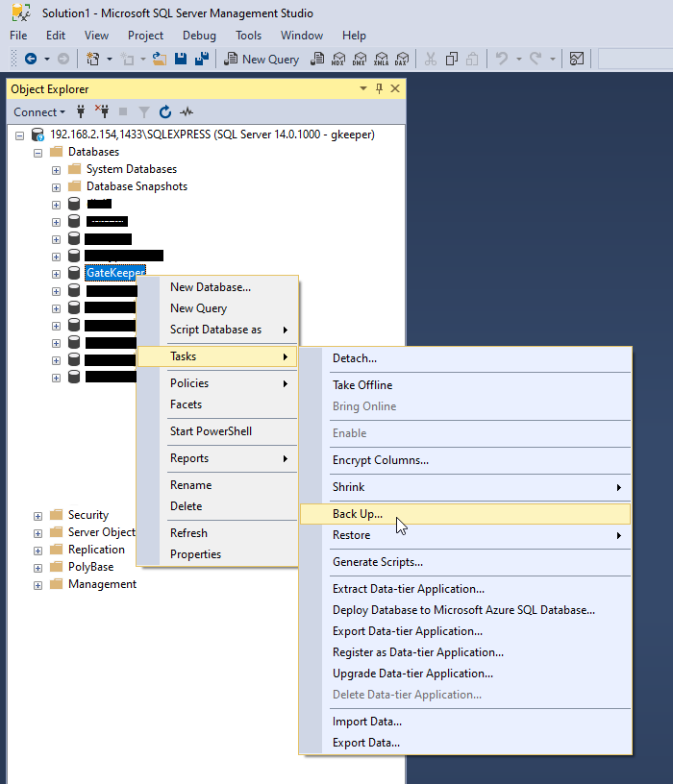Click the Undo arrow icon

(x=502, y=59)
